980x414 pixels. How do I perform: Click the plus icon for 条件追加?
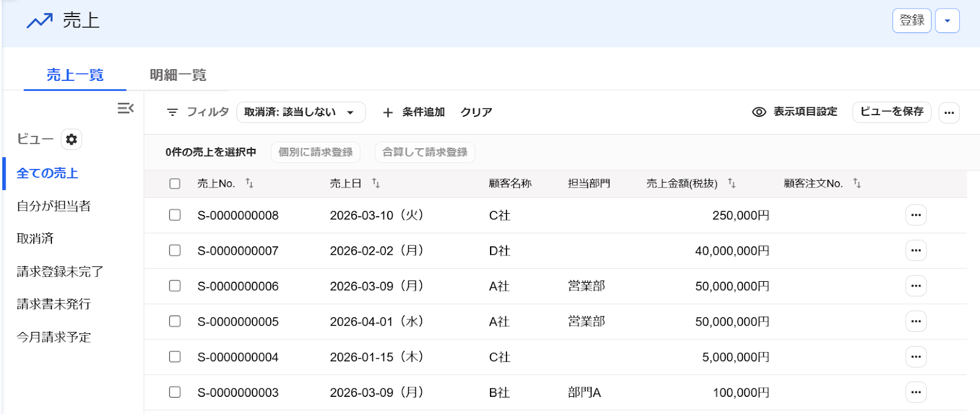click(x=387, y=113)
